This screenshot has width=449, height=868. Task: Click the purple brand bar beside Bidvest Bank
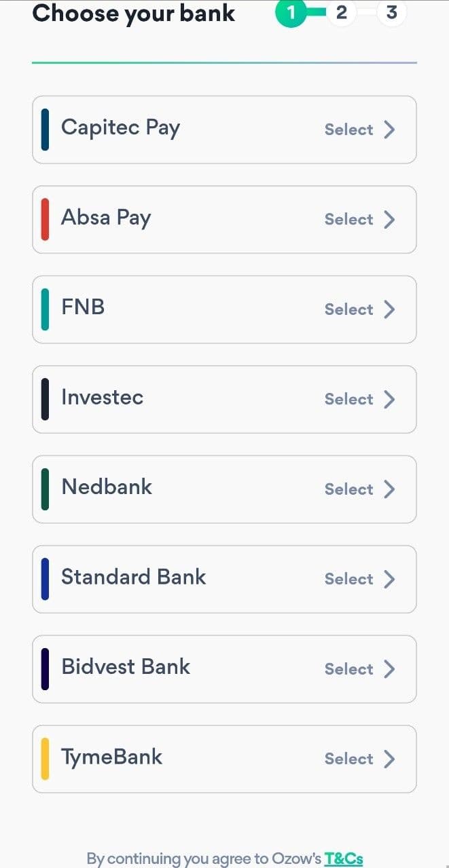[46, 668]
